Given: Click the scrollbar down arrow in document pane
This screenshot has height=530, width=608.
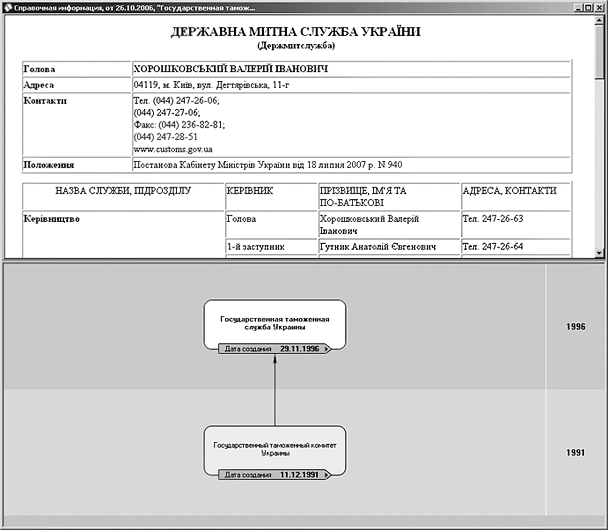Looking at the screenshot, I should tap(599, 253).
